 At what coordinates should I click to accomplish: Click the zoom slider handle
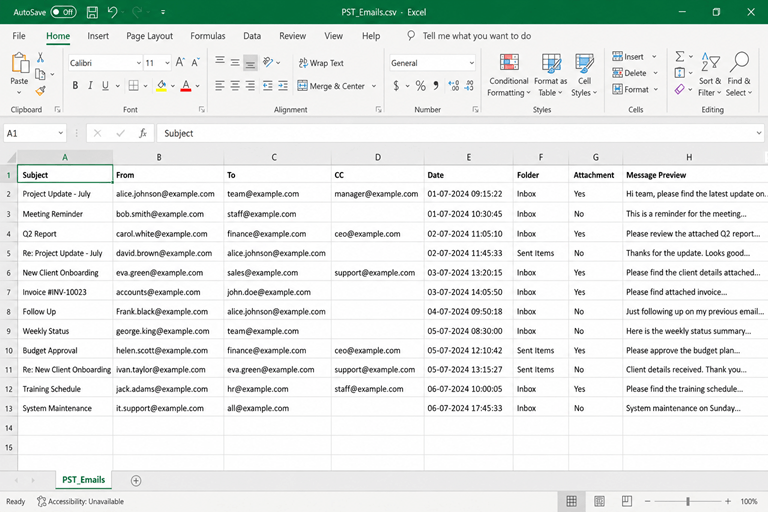click(688, 501)
